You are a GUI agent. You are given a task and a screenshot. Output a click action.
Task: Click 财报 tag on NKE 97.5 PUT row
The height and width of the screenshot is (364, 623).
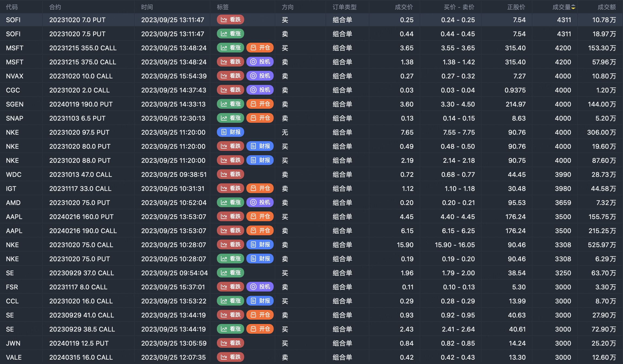(231, 132)
